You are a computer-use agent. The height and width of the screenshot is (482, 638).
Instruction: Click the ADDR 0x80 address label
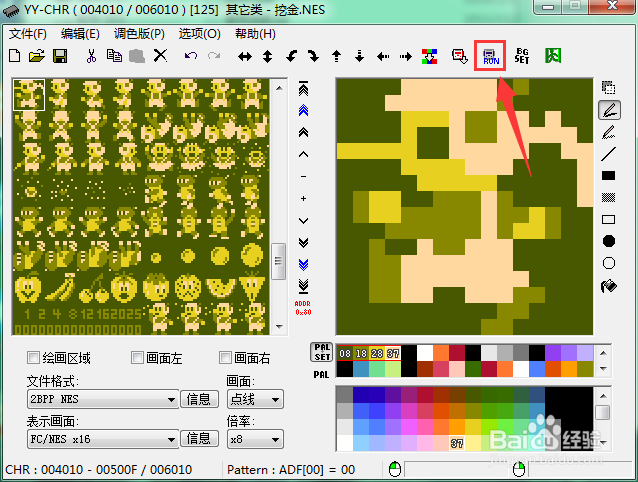click(303, 308)
